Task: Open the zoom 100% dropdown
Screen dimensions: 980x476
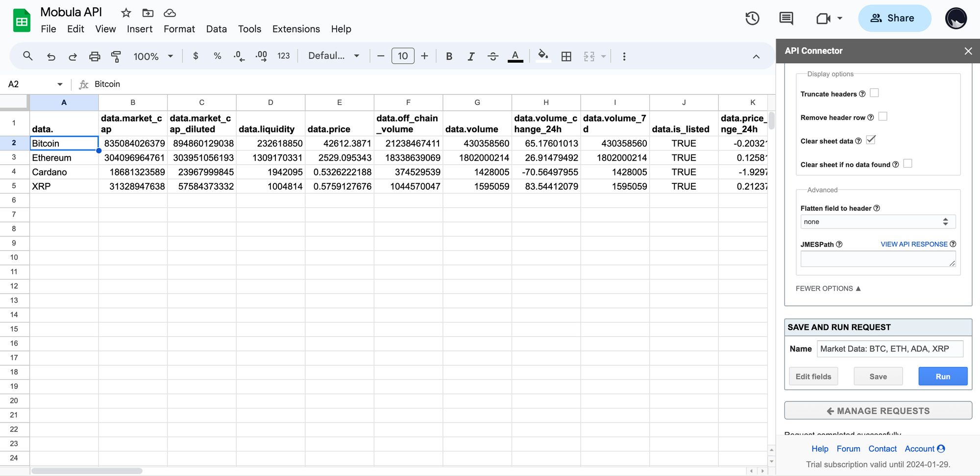Action: pos(153,56)
